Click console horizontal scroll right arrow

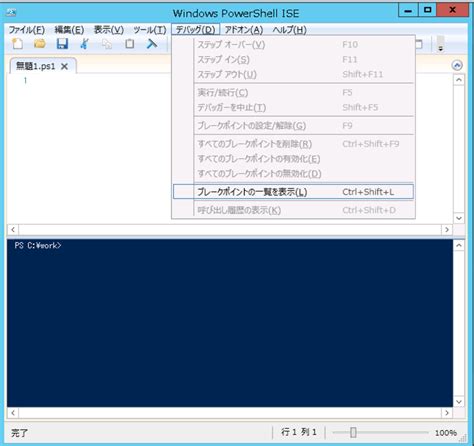click(x=447, y=413)
